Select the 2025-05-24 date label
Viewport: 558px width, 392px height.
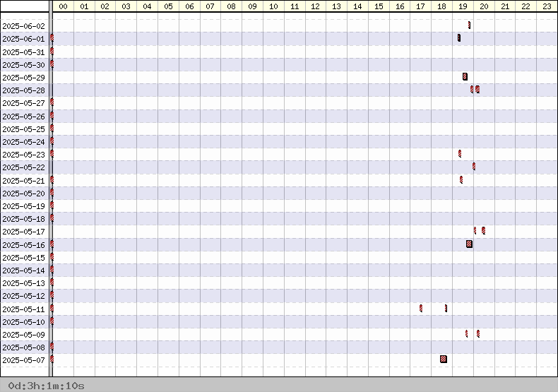click(24, 142)
